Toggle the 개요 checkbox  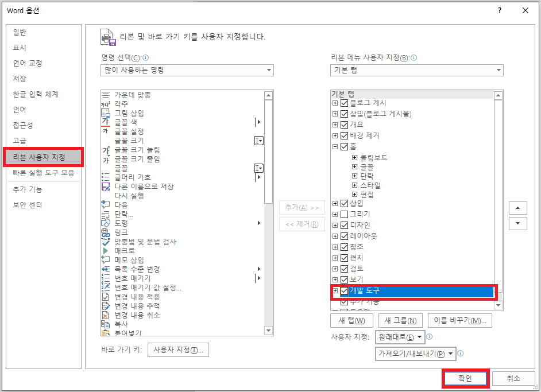click(x=344, y=125)
